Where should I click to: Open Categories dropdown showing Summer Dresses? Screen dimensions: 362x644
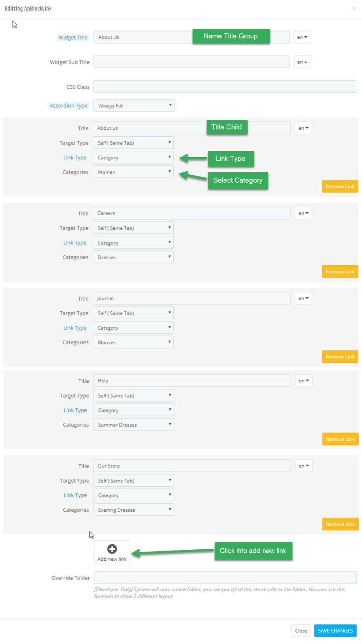pos(134,425)
